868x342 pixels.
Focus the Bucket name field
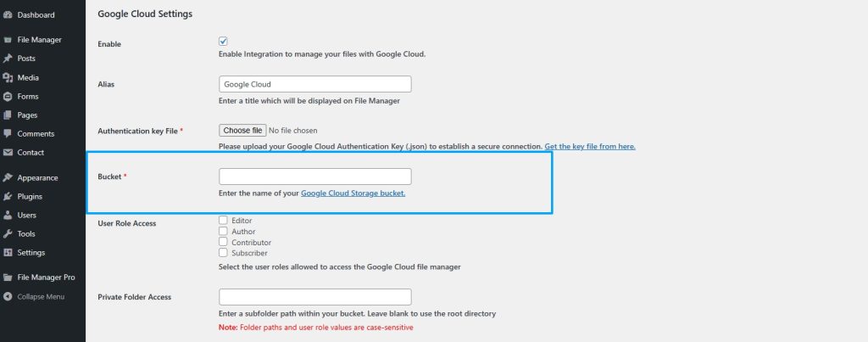coord(315,177)
